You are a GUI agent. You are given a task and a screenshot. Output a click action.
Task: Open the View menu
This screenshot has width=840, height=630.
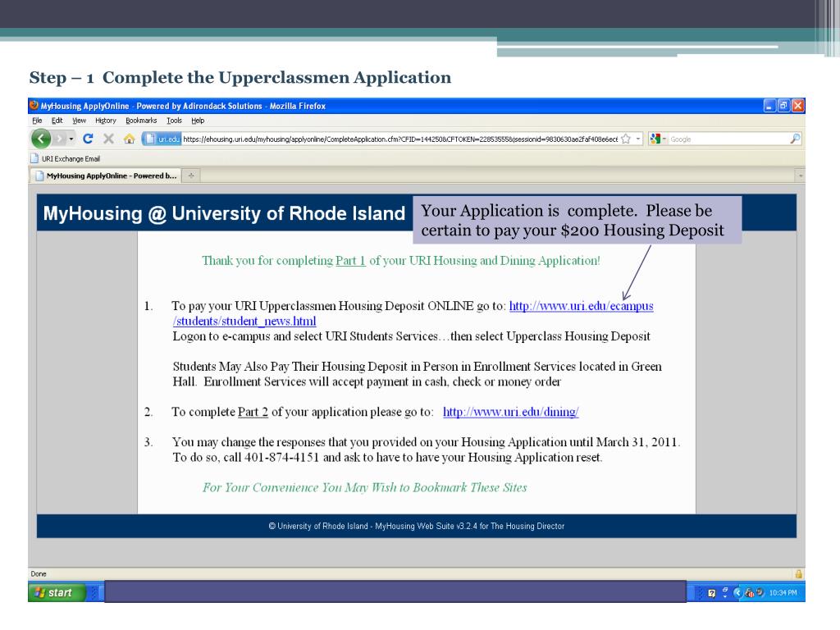tap(80, 121)
